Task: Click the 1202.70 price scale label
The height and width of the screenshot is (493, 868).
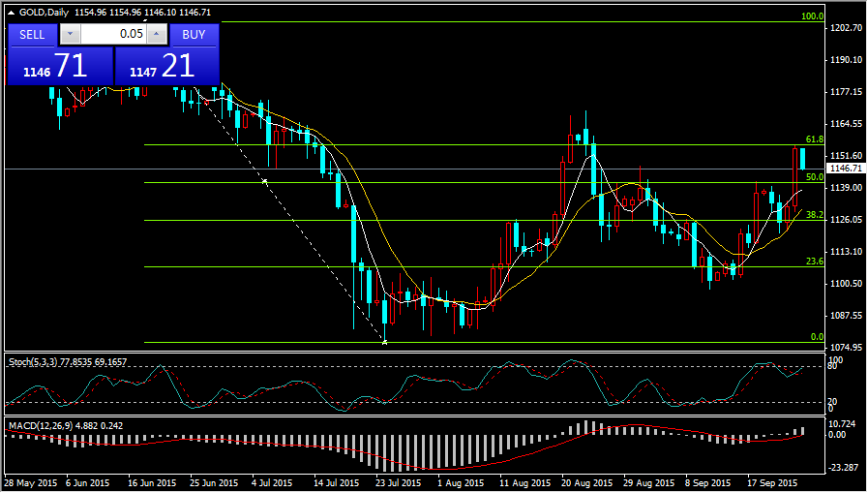Action: 847,28
